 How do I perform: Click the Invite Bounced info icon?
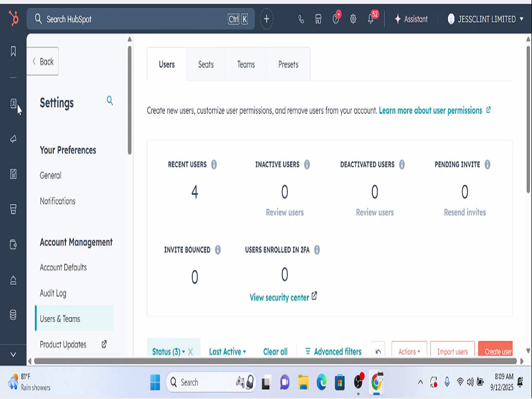point(218,250)
